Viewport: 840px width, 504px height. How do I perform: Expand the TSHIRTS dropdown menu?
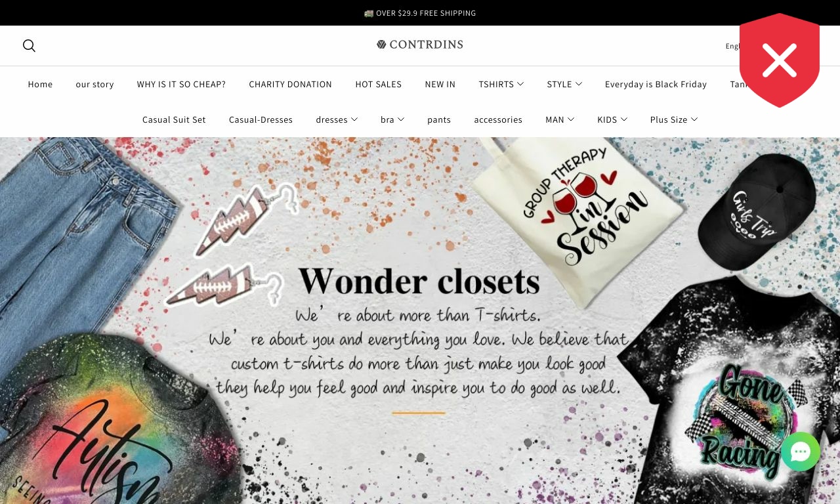pos(501,84)
